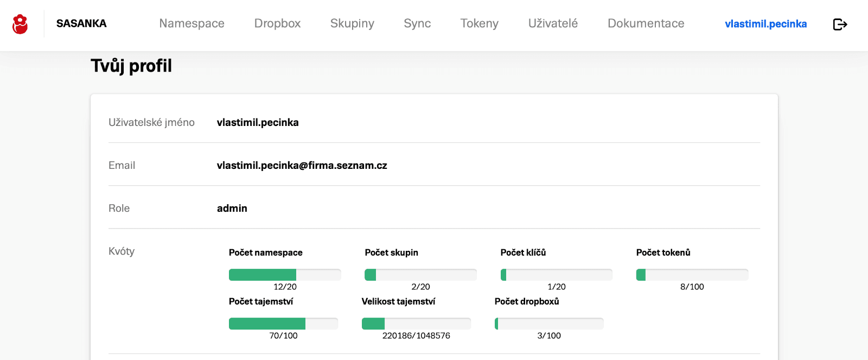The image size is (868, 360).
Task: Click the red Sasanka flower logo
Action: point(20,24)
